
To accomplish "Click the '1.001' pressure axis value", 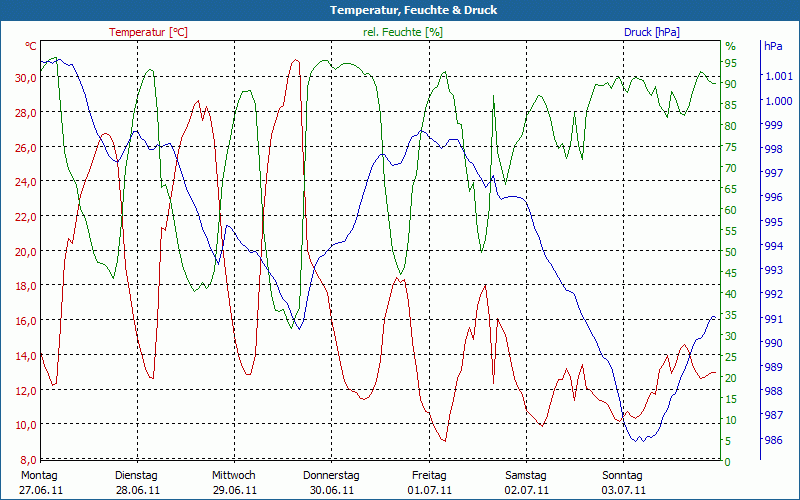I will [x=779, y=76].
